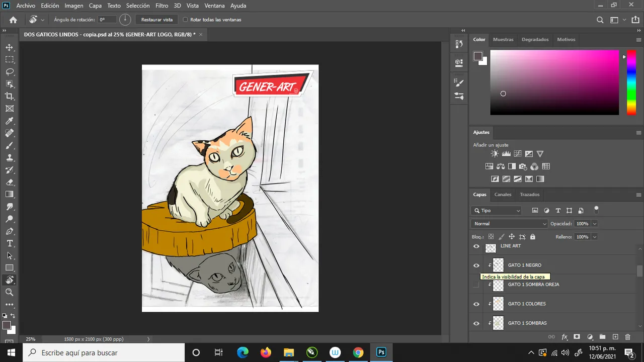
Task: Open the Windows Start menu
Action: pos(11,352)
